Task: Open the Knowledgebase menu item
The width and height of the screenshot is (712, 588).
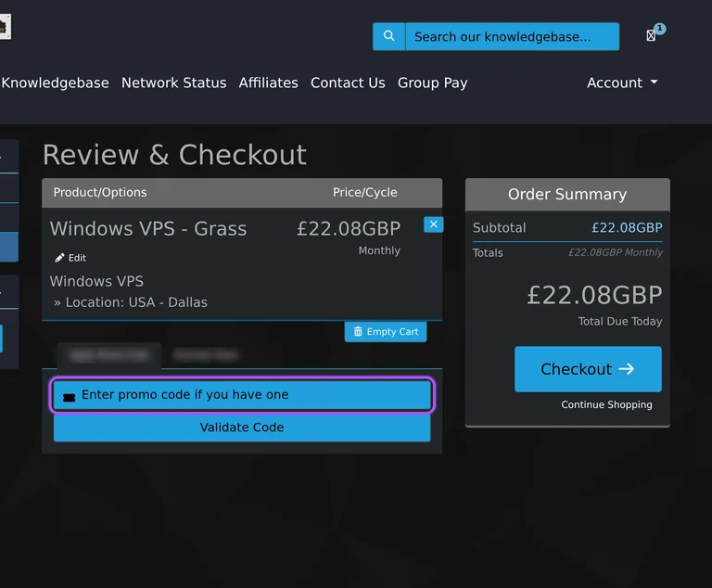Action: [55, 83]
